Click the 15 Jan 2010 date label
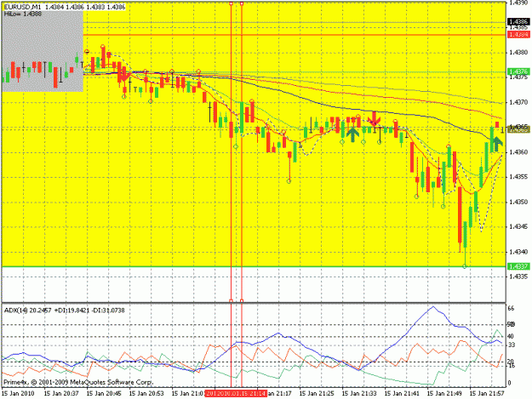The image size is (532, 399). [x=18, y=393]
